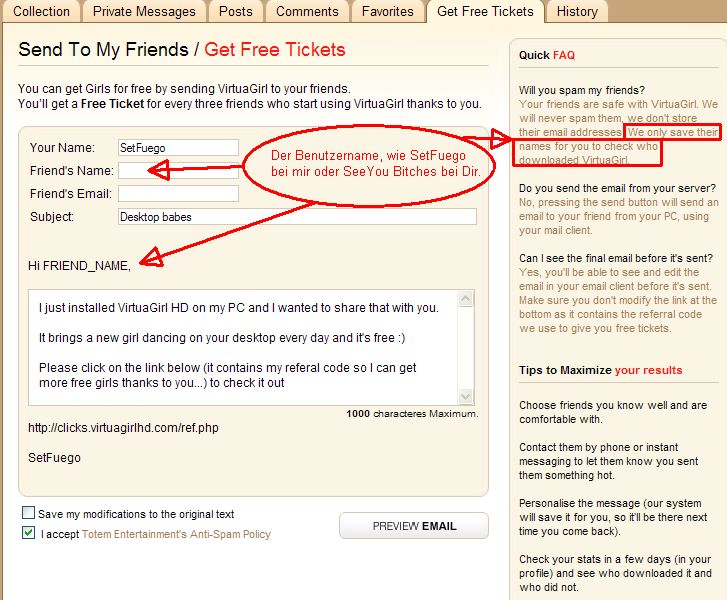Click the referral link clicks.virtuagirlhd.com/ref.php

click(x=123, y=428)
